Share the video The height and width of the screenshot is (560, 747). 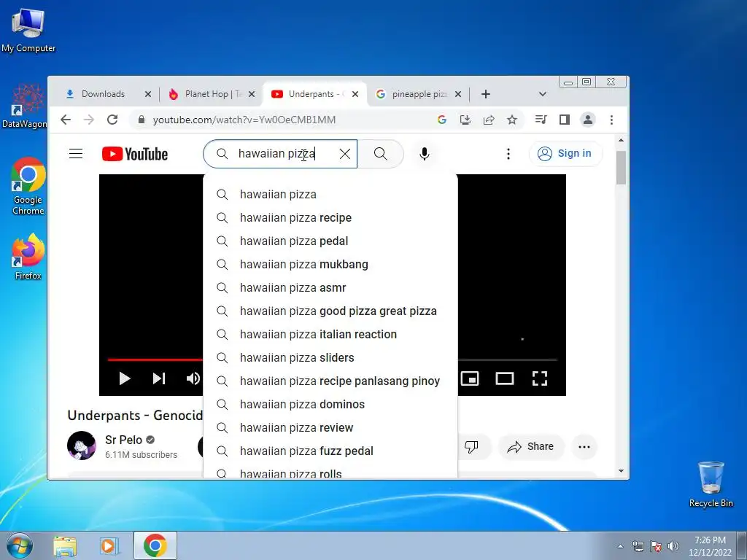pyautogui.click(x=531, y=447)
